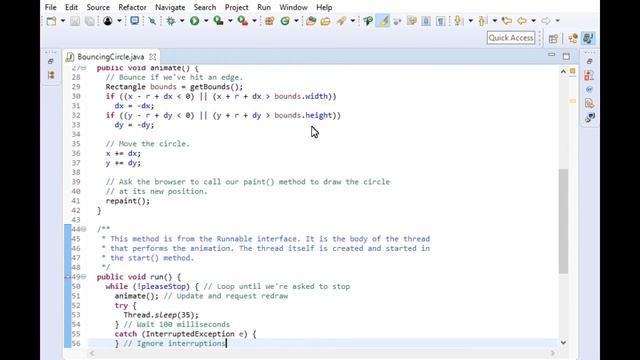Open the Debug dropdown arrow
Screen dimensions: 640x360
(182, 21)
